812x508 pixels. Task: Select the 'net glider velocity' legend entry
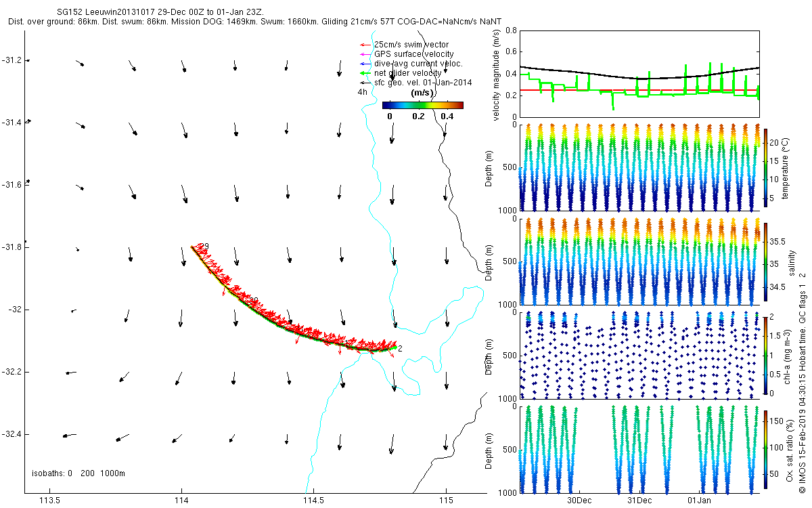point(408,73)
